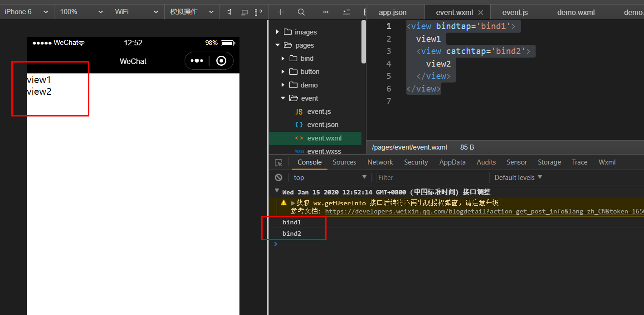Close the event.wxml editor tab
The image size is (644, 315).
pos(481,12)
